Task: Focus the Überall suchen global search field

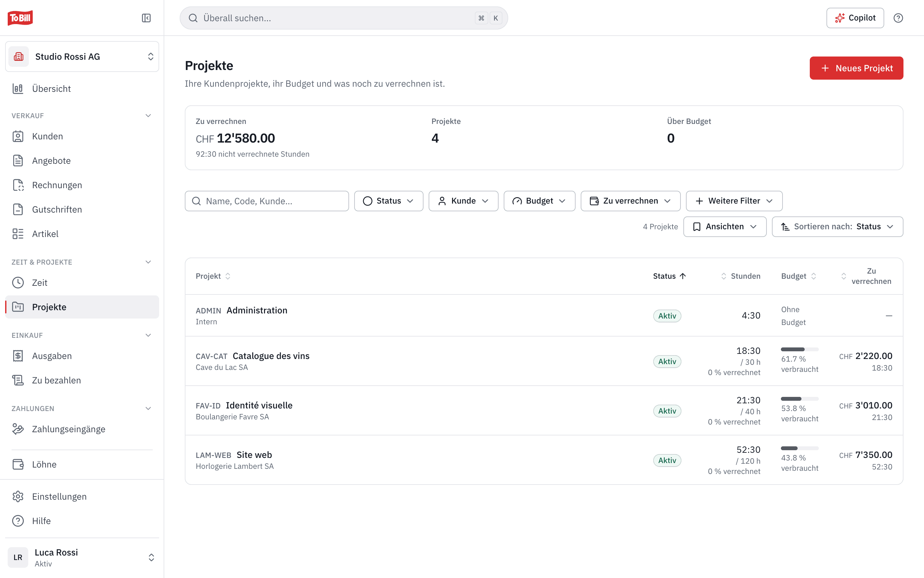Action: pos(344,18)
